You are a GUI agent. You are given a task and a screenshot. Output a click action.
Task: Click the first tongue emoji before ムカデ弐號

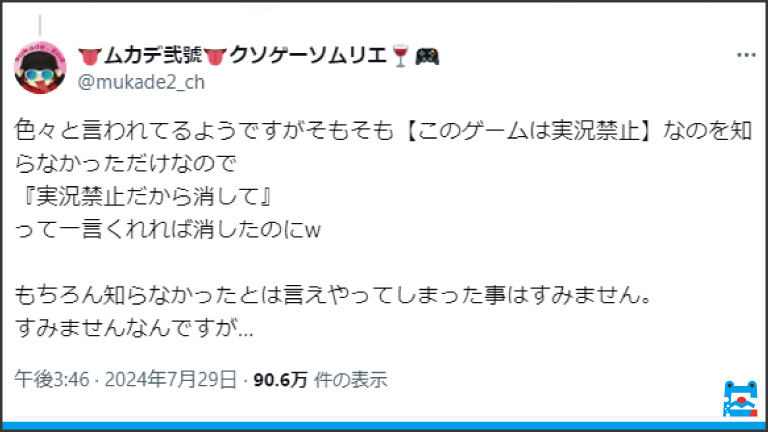coord(90,56)
